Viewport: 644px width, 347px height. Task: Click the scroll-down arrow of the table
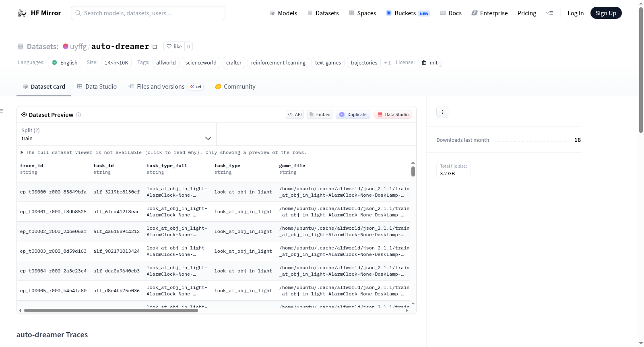coord(413,303)
